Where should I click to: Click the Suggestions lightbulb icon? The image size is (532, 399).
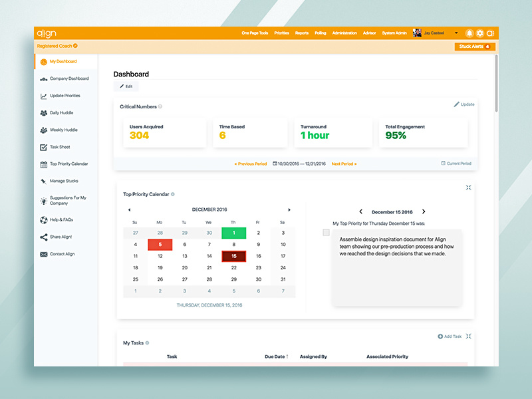44,201
